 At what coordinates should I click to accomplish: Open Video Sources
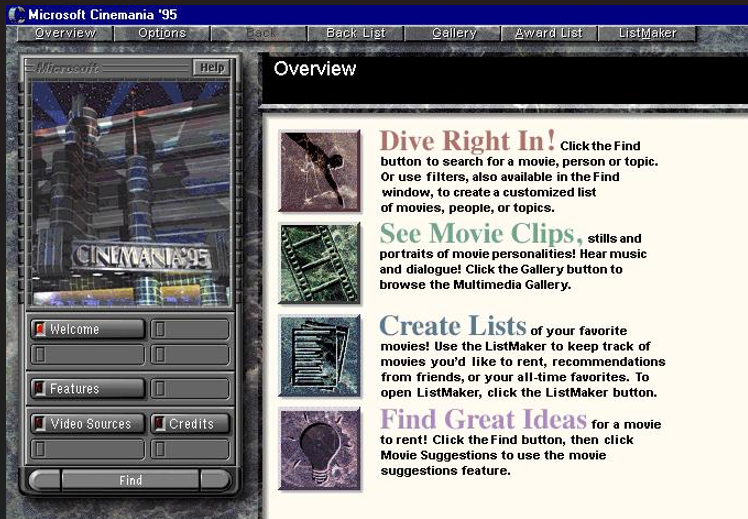click(88, 424)
